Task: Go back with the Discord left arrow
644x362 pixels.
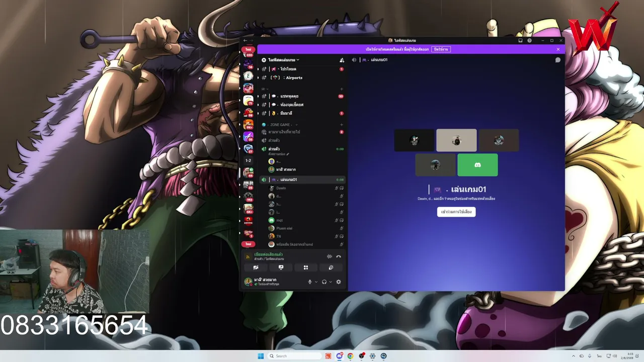Action: coord(245,41)
